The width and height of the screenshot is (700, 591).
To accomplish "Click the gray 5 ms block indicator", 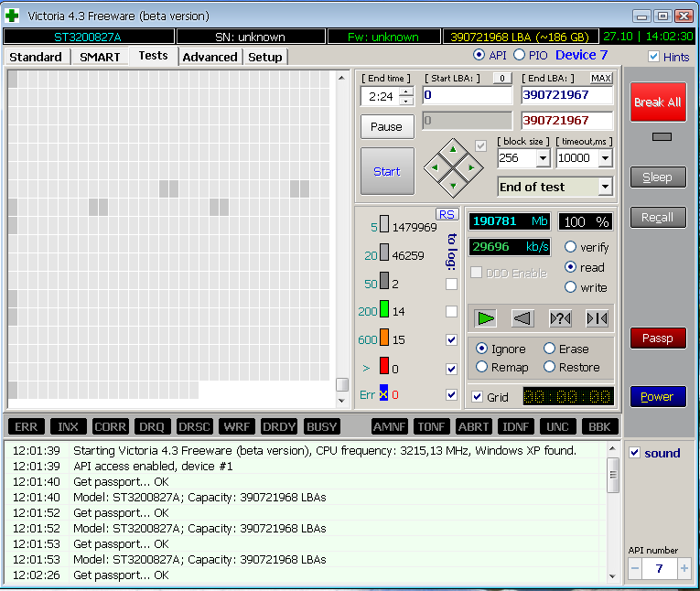I will coord(384,224).
